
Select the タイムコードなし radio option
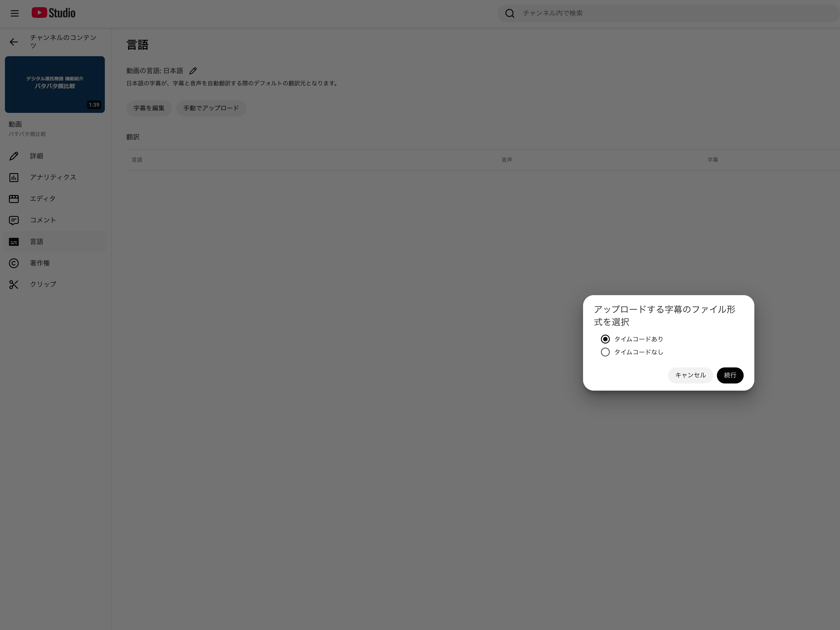(x=605, y=352)
